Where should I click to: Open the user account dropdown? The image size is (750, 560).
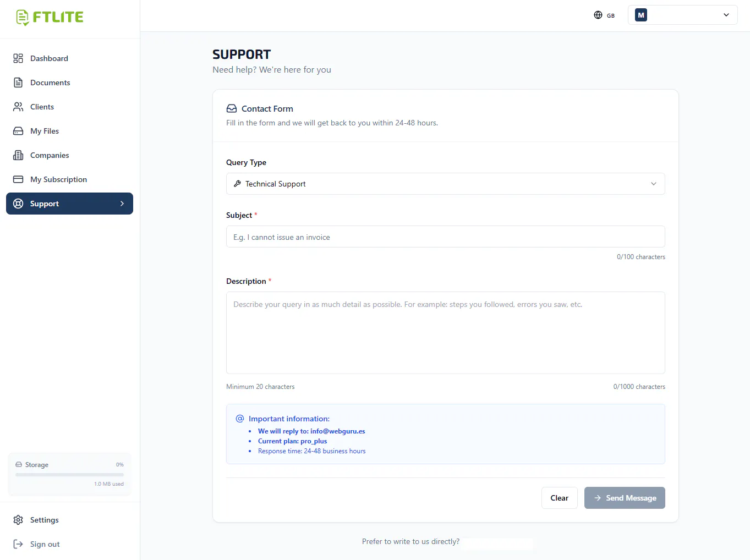[x=683, y=15]
